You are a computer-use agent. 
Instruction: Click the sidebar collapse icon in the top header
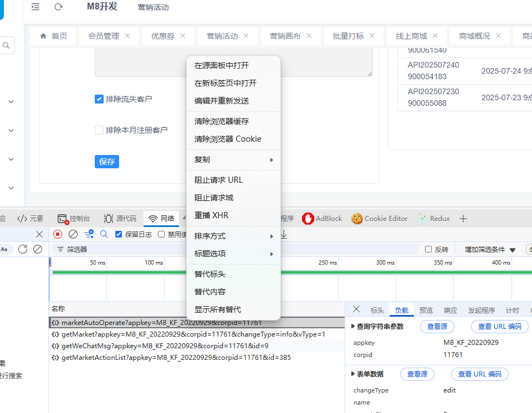click(x=35, y=7)
